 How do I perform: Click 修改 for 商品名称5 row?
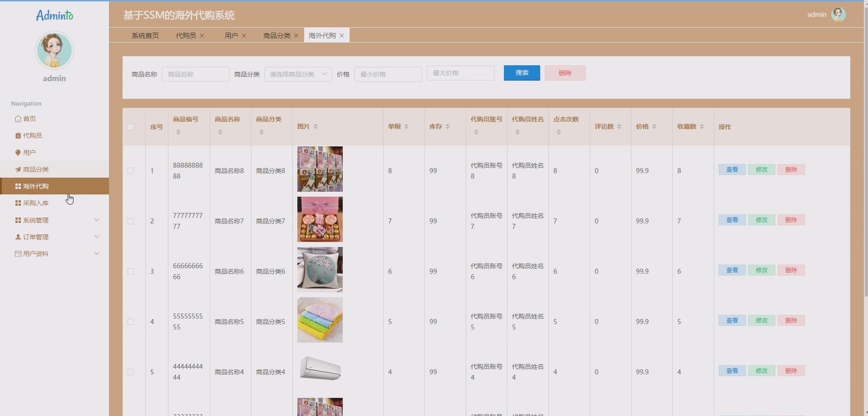[x=761, y=320]
